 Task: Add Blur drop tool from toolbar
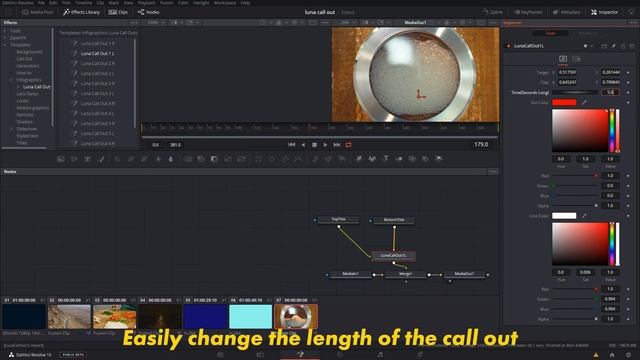(171, 159)
